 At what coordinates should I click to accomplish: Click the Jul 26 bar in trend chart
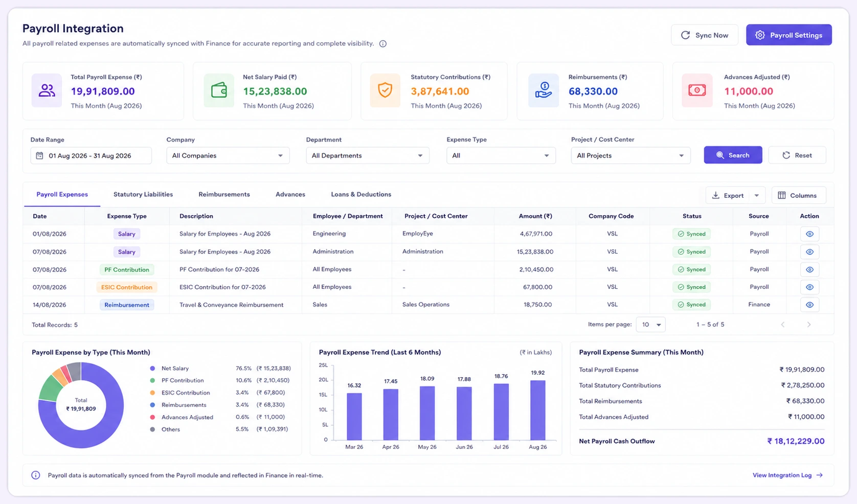coord(501,411)
